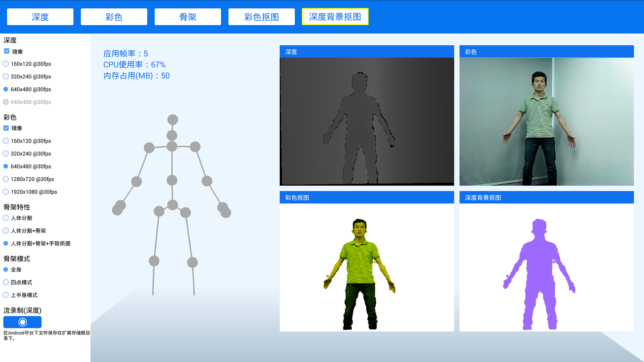
Task: Go to the 彩色抠图 tab
Action: [x=262, y=17]
